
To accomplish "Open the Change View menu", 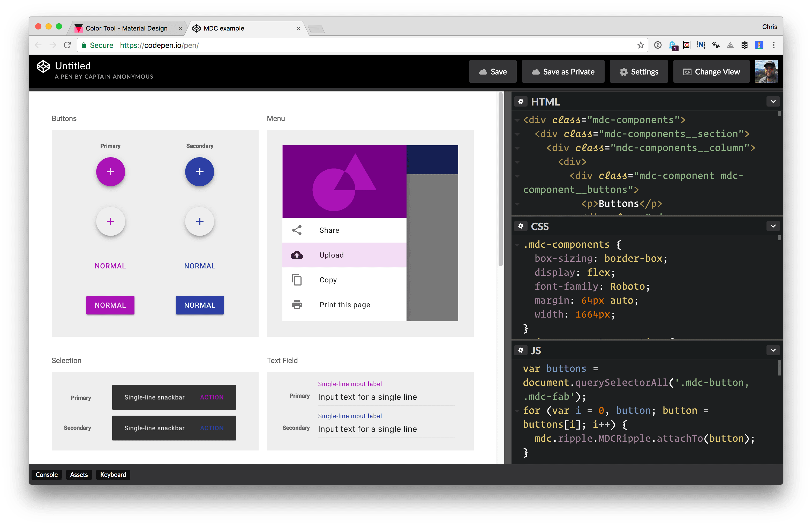I will pyautogui.click(x=711, y=71).
